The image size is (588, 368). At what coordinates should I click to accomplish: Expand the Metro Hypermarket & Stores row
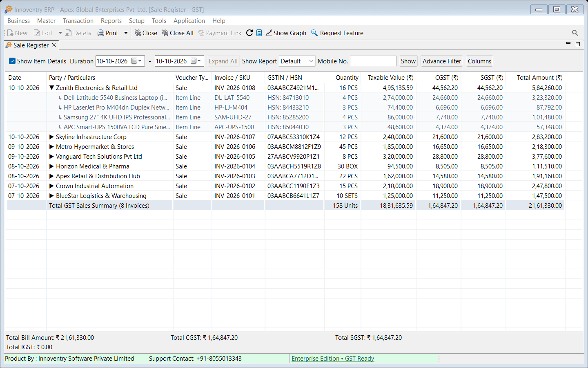click(x=52, y=147)
